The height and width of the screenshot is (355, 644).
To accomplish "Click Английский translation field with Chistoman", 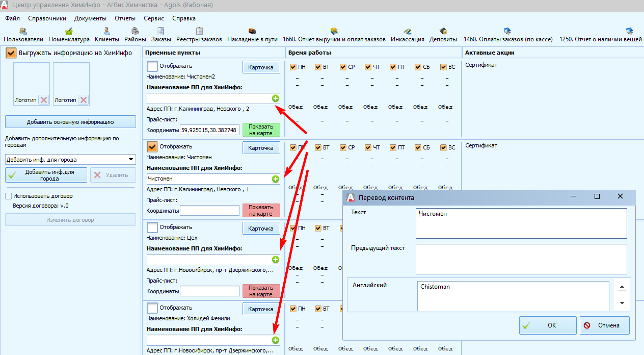I will [513, 296].
